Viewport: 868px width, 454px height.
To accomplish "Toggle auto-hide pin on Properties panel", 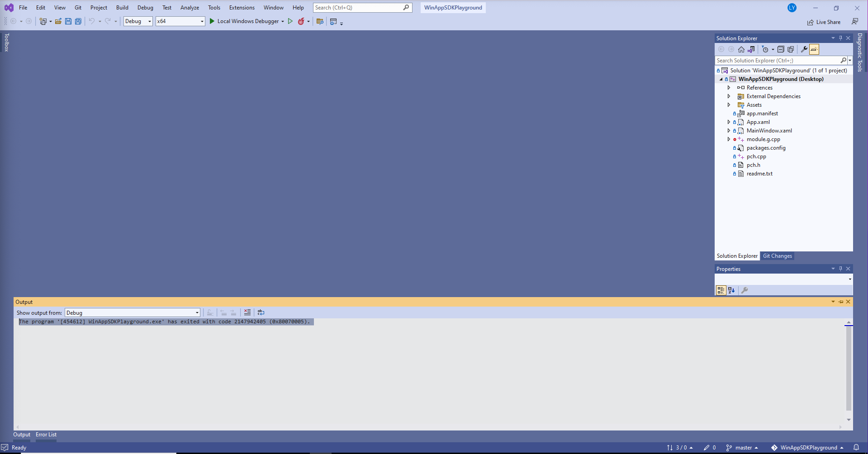I will click(x=840, y=269).
